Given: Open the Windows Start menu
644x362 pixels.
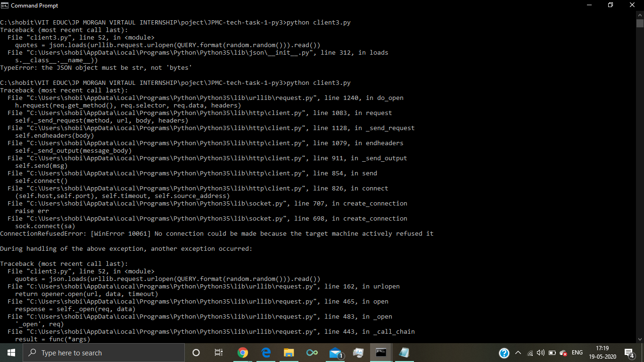Looking at the screenshot, I should click(x=11, y=353).
